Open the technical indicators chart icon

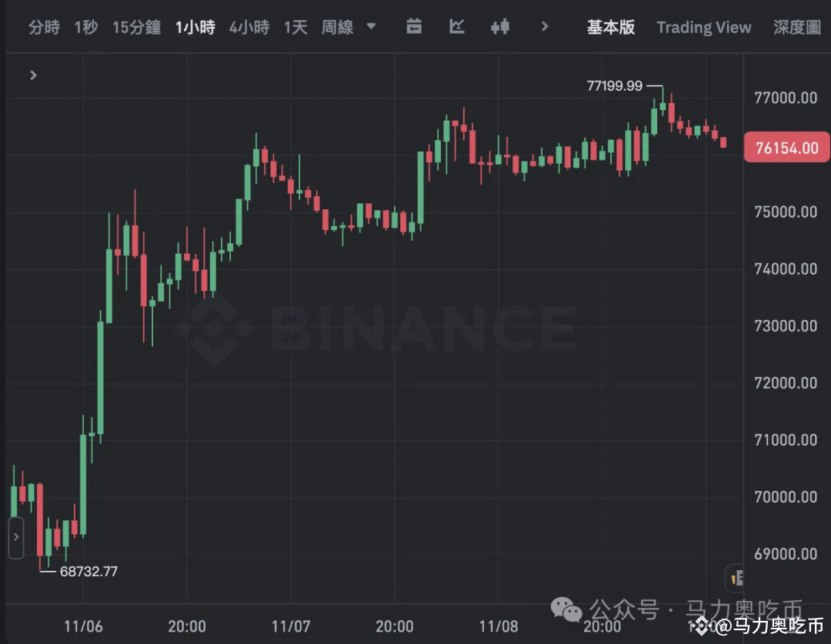[457, 27]
